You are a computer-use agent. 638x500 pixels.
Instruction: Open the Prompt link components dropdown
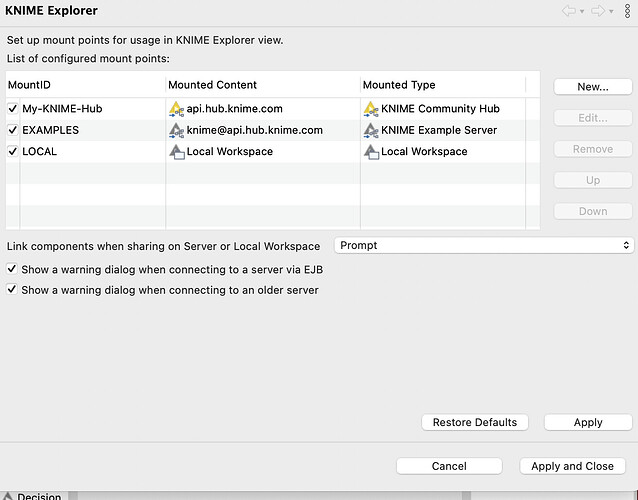(x=484, y=245)
